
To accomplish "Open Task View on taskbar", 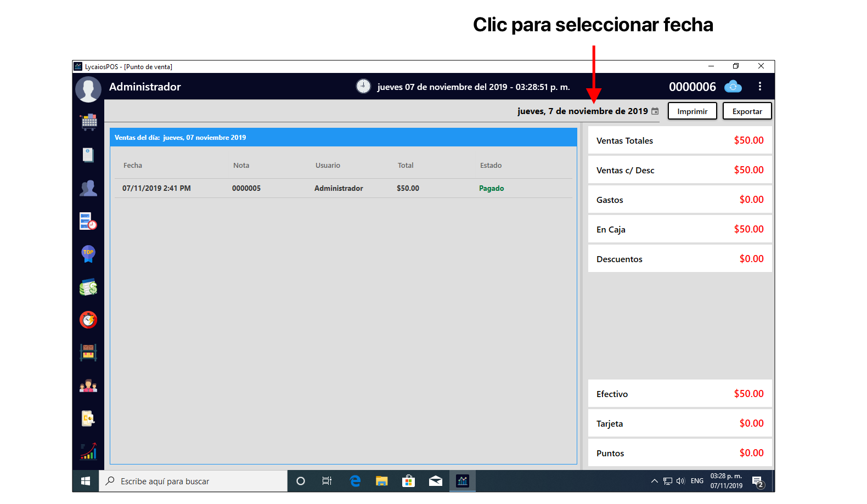I will (x=327, y=481).
